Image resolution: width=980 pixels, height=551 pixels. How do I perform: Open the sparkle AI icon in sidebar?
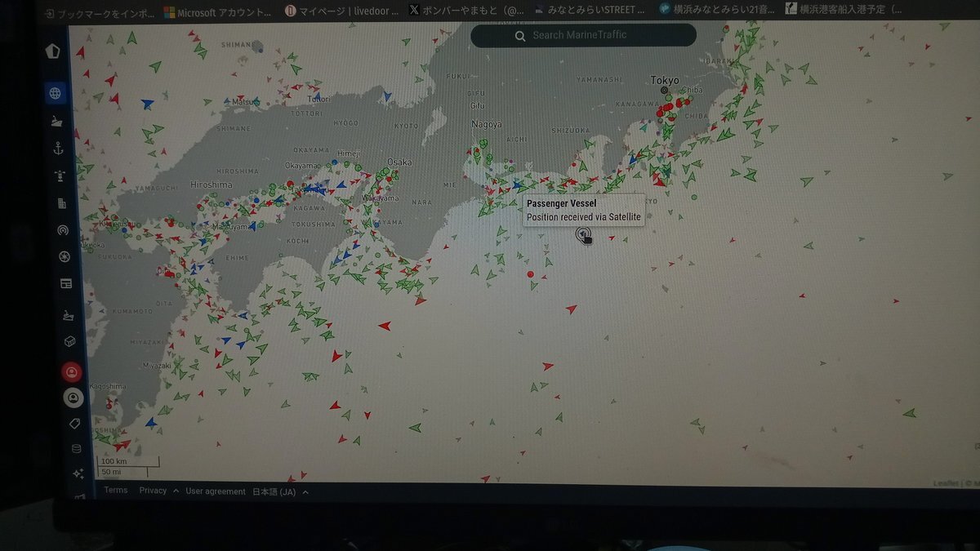(x=78, y=473)
